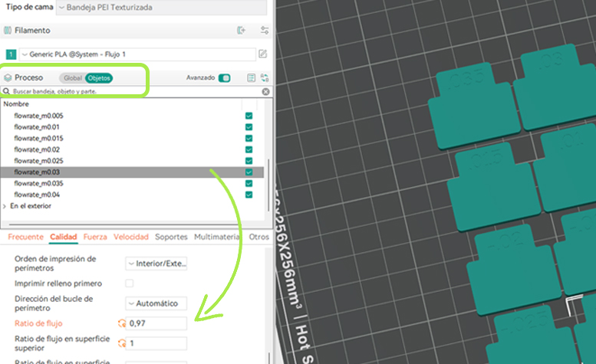Uncheck printable box for flowrate_m0.04

(x=249, y=195)
